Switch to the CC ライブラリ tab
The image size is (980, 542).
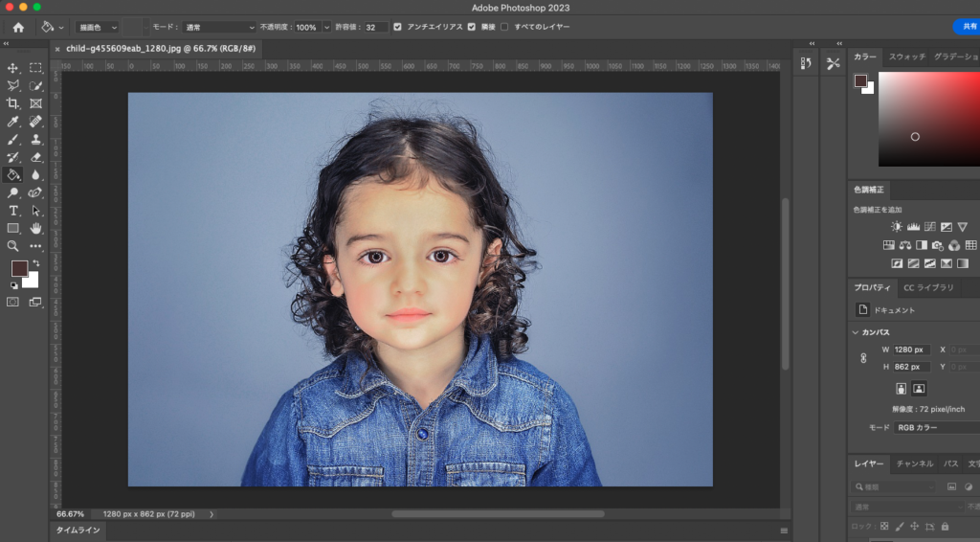(928, 287)
